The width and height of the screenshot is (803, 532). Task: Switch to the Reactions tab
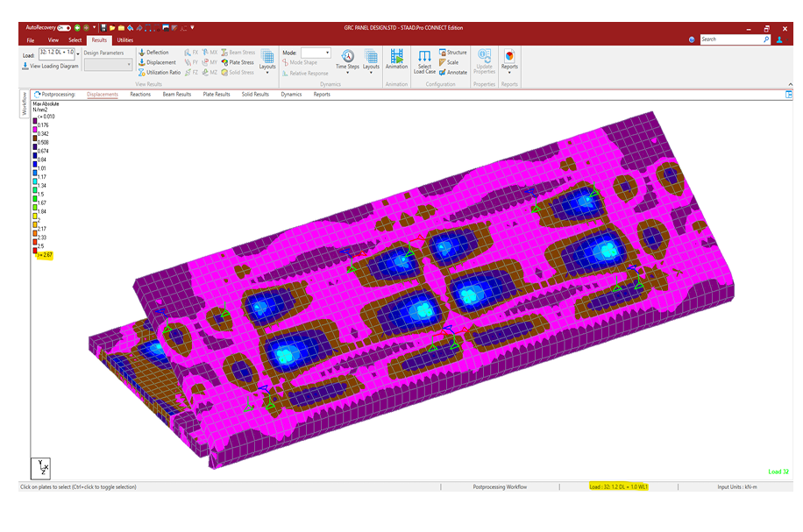coord(140,94)
